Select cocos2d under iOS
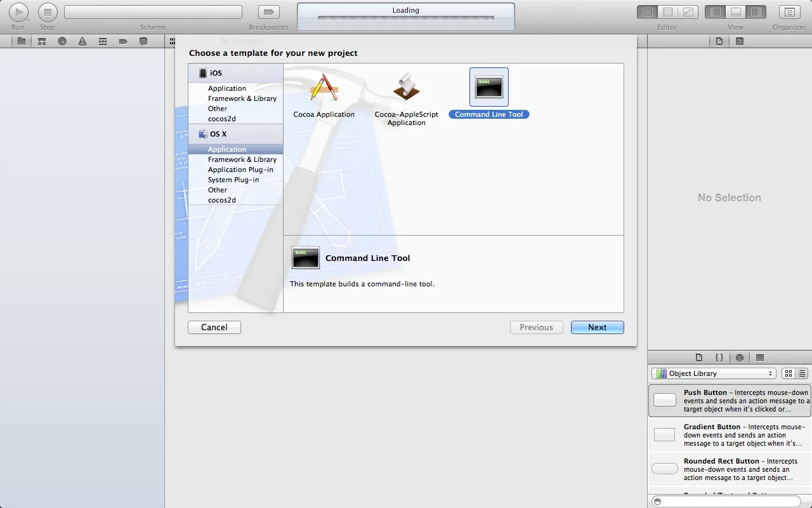 [222, 119]
